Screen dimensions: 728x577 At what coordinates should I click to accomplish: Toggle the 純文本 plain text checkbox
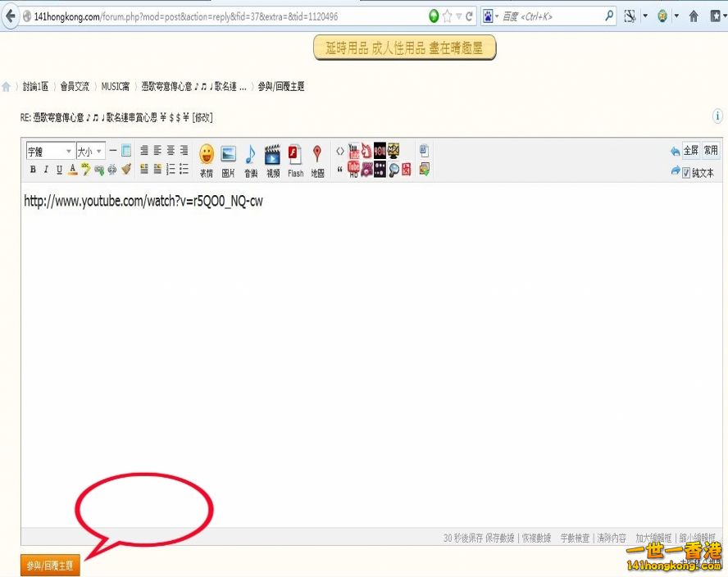pyautogui.click(x=686, y=173)
